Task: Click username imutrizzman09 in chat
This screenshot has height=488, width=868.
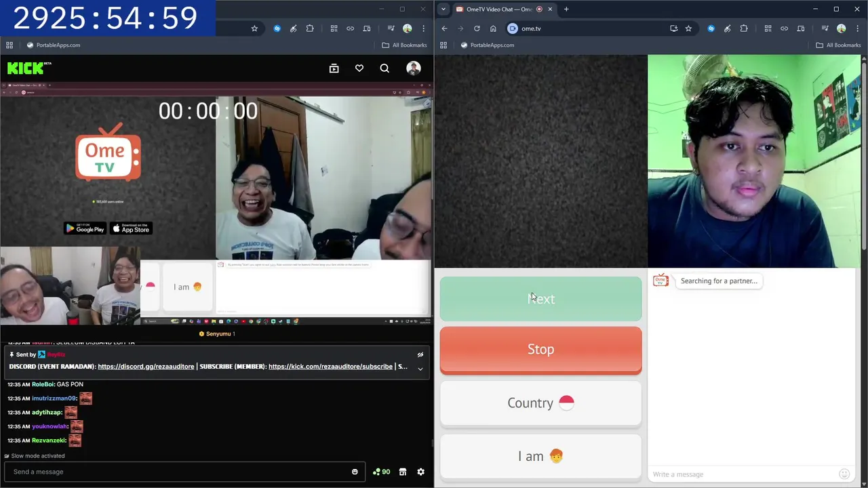Action: point(54,399)
